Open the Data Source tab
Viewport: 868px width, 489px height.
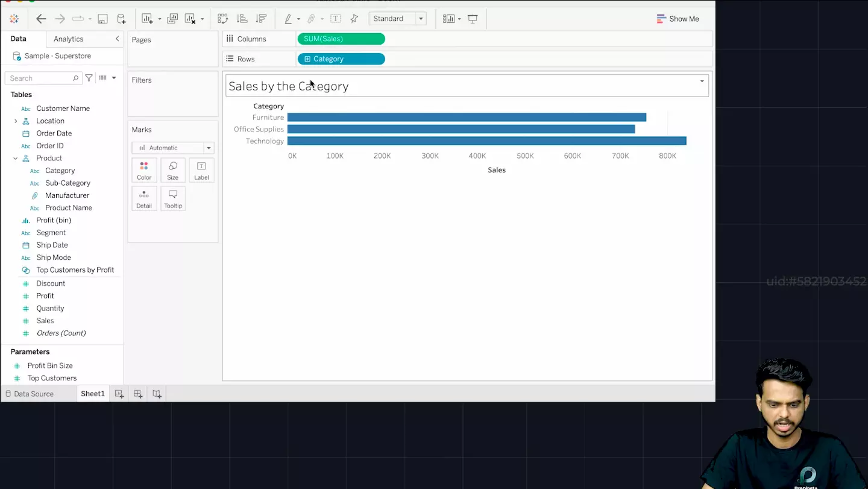pos(29,394)
